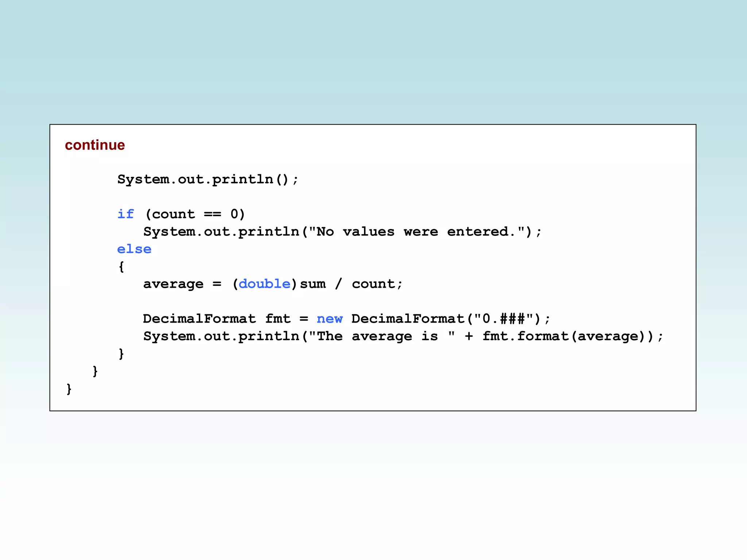Click the blue 'else' keyword

coord(134,249)
